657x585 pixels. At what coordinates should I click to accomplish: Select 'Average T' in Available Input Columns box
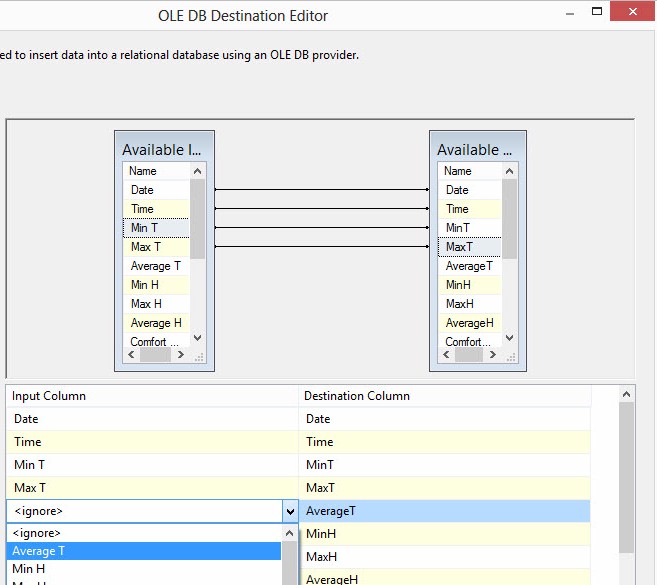pos(156,266)
